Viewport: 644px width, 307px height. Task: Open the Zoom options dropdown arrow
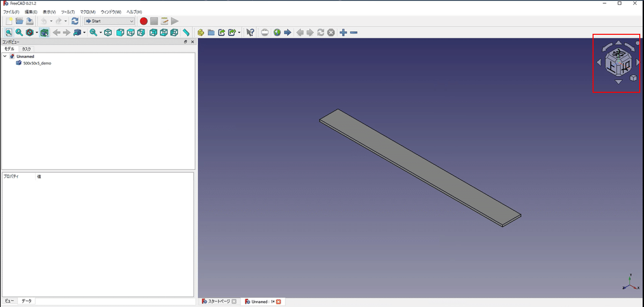point(100,33)
